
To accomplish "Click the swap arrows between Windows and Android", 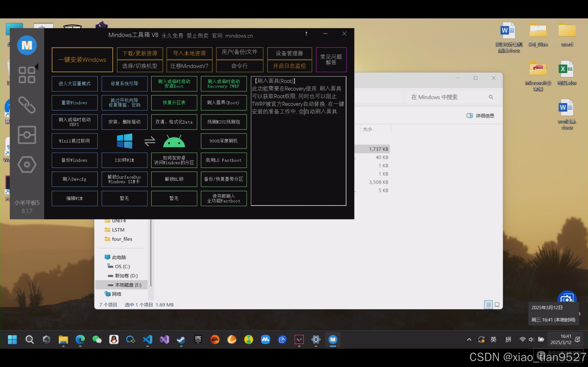I will click(x=150, y=141).
